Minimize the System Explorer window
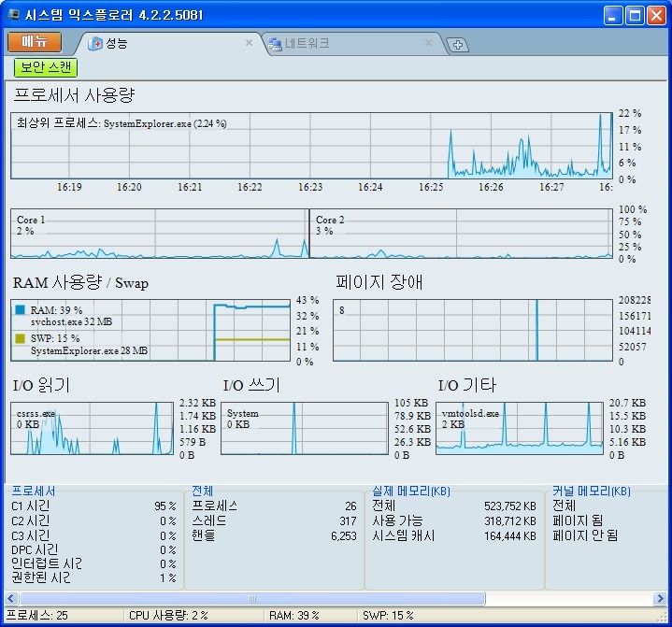The width and height of the screenshot is (672, 627). click(x=613, y=16)
